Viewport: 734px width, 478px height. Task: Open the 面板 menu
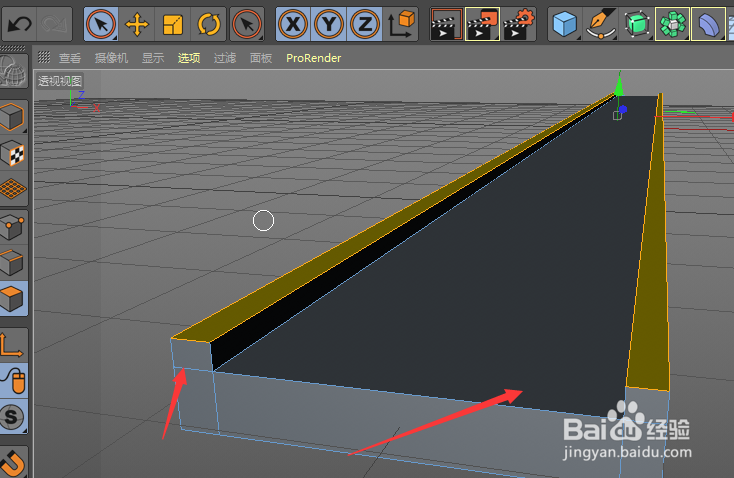(261, 58)
